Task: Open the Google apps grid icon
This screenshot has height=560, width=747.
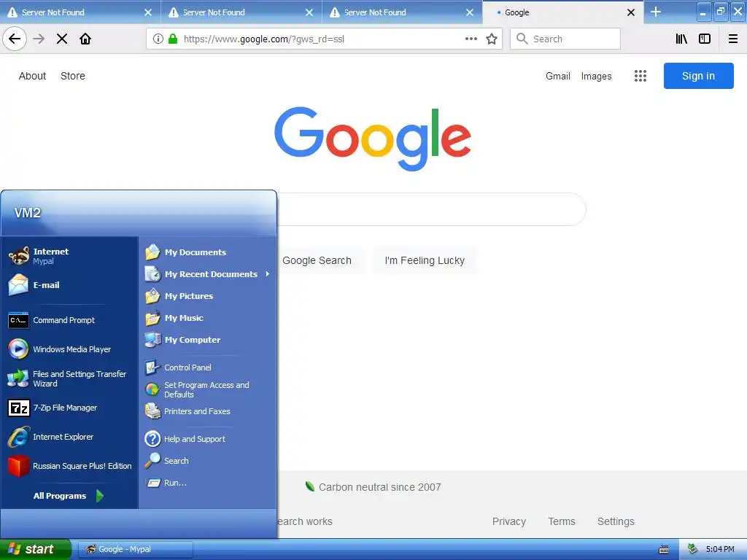Action: point(640,76)
